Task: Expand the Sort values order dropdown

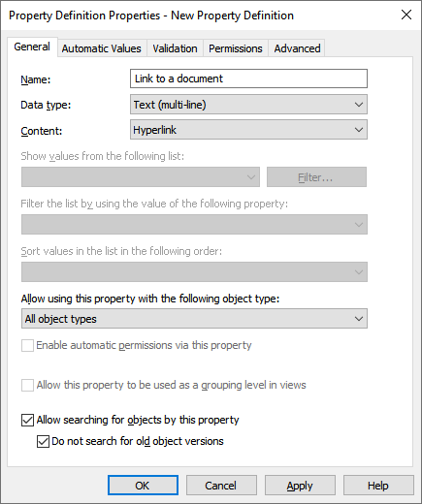Action: [x=194, y=271]
